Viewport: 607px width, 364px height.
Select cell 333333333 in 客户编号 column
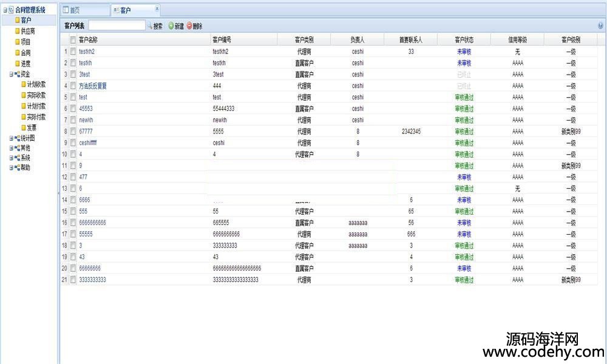pyautogui.click(x=225, y=246)
